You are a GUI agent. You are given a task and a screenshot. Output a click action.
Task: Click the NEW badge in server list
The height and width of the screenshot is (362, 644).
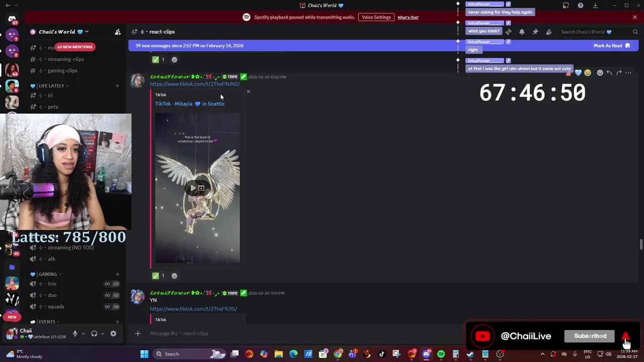click(12, 317)
